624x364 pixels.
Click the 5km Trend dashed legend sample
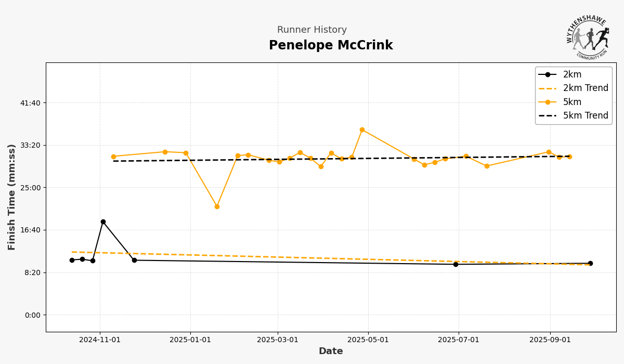pyautogui.click(x=547, y=115)
